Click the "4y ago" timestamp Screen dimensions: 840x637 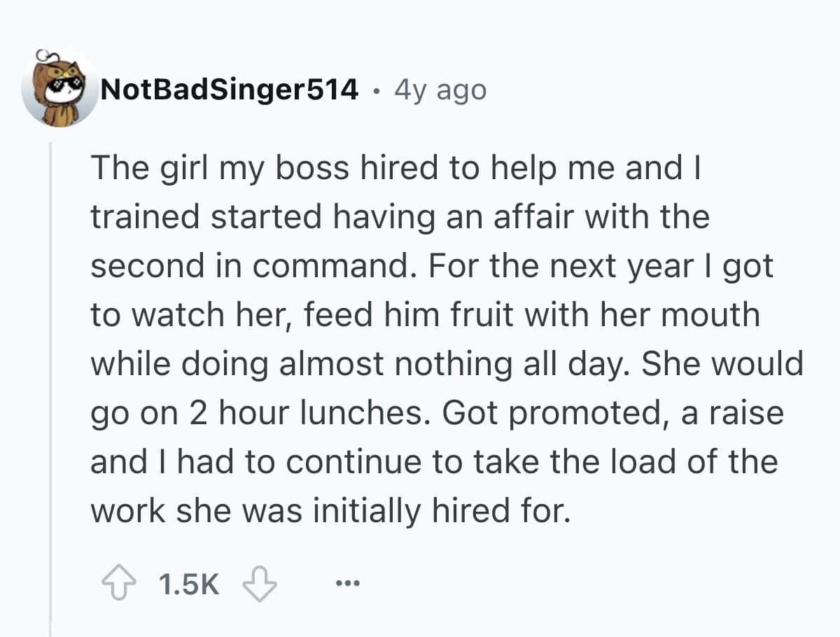(440, 90)
